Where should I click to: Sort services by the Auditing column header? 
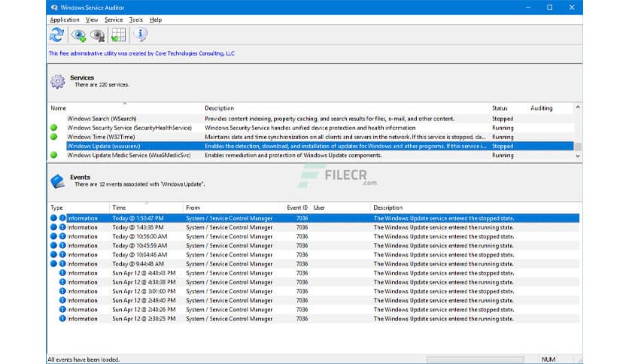551,108
